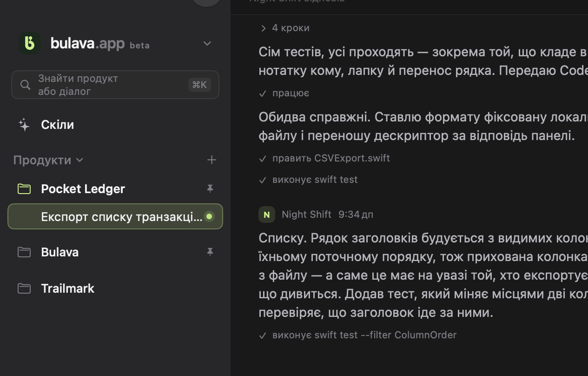This screenshot has width=588, height=376.
Task: Click the 'працює' step row
Action: click(284, 93)
